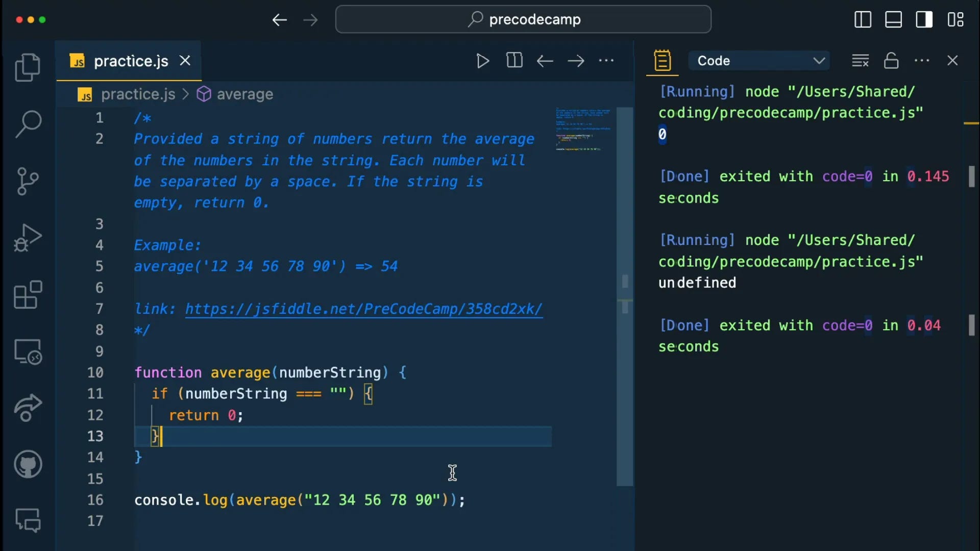Click the precodecamp command center search box

tap(523, 19)
